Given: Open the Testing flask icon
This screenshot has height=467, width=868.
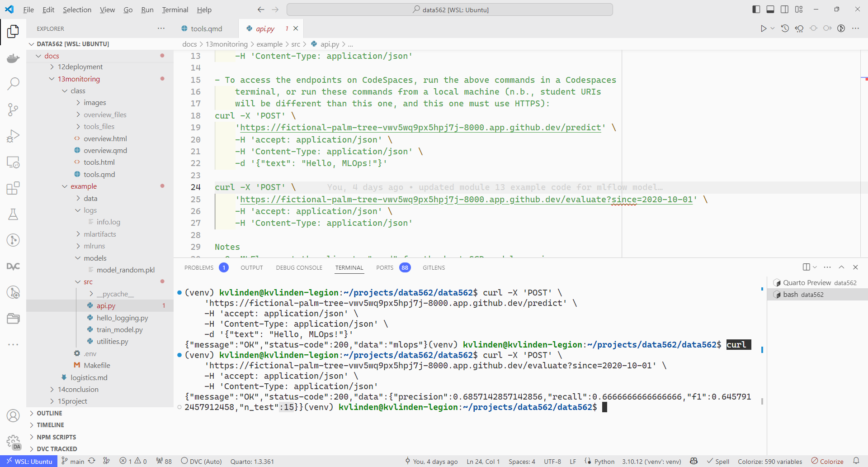Looking at the screenshot, I should click(x=13, y=214).
